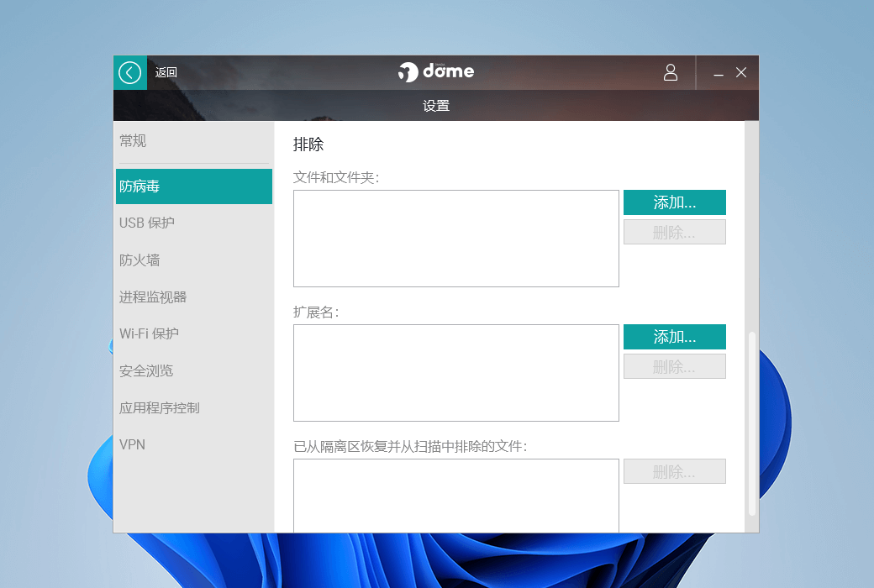Minimize the Dome settings window
Image resolution: width=874 pixels, height=588 pixels.
(719, 73)
